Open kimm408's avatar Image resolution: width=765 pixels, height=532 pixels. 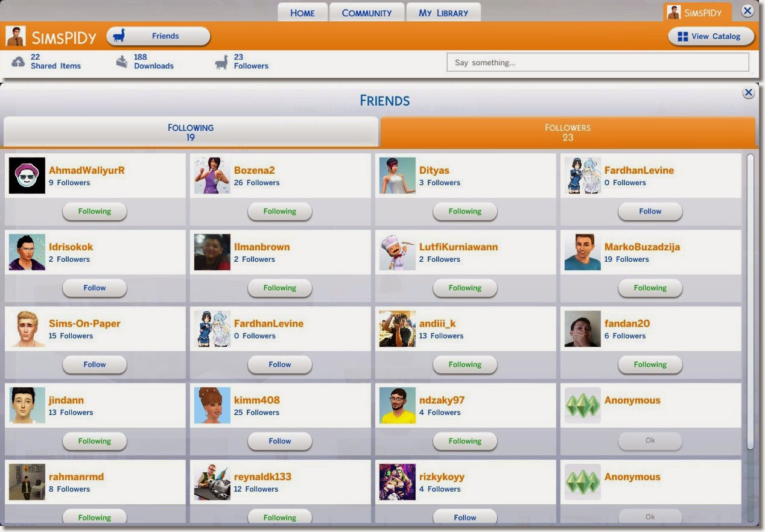pos(212,405)
